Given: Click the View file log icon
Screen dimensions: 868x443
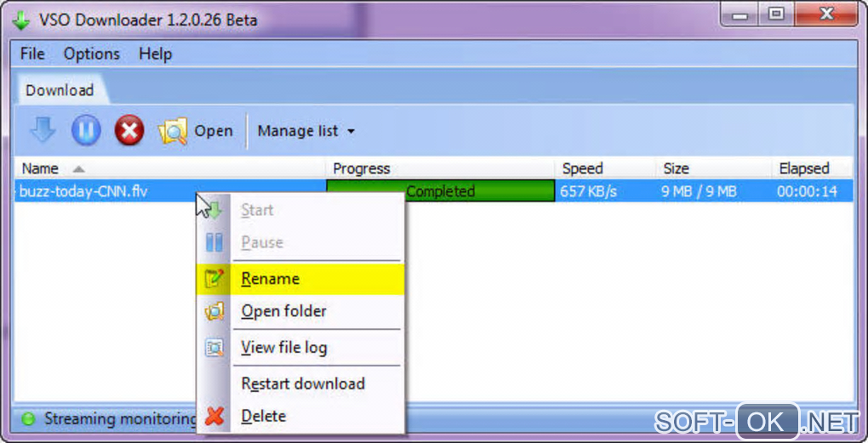Looking at the screenshot, I should click(x=214, y=347).
